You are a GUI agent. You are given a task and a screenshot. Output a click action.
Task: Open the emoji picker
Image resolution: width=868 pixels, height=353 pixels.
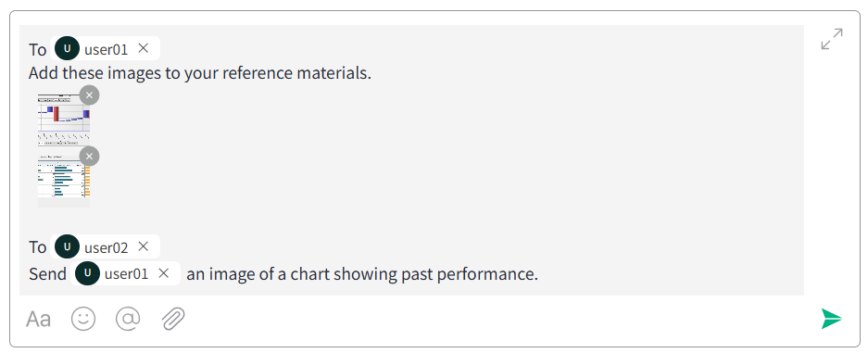click(x=83, y=320)
